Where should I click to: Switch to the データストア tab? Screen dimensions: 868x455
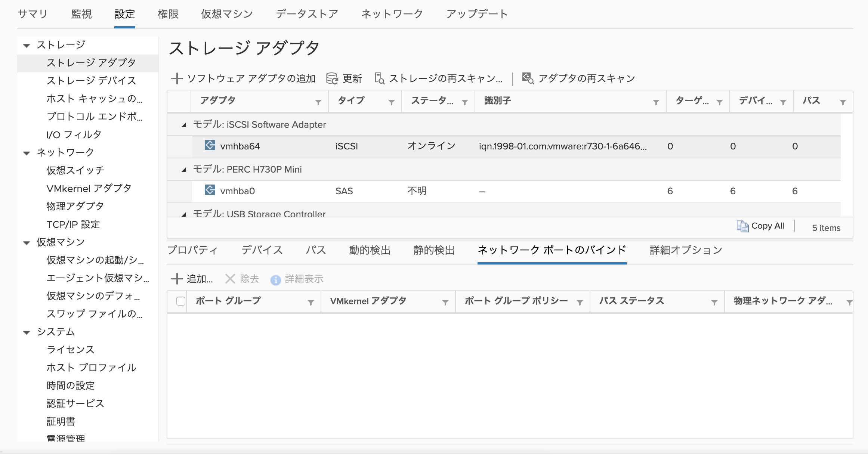307,14
